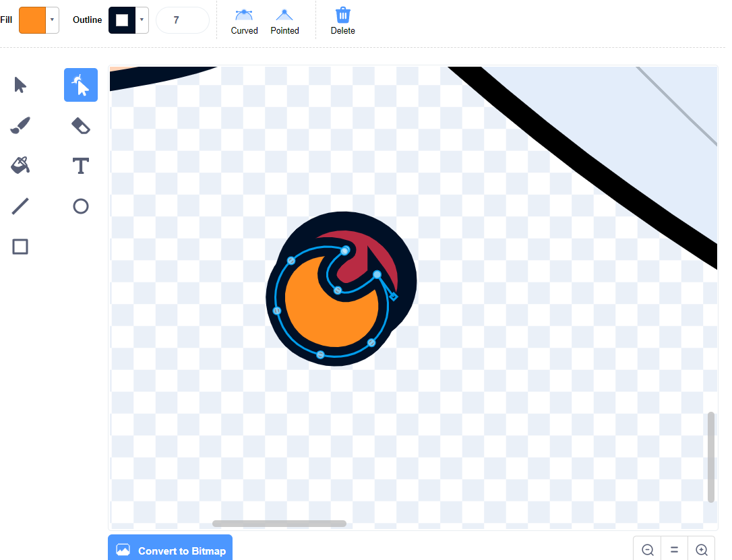The width and height of the screenshot is (732, 560).
Task: Click Convert to Bitmap button
Action: 170,550
